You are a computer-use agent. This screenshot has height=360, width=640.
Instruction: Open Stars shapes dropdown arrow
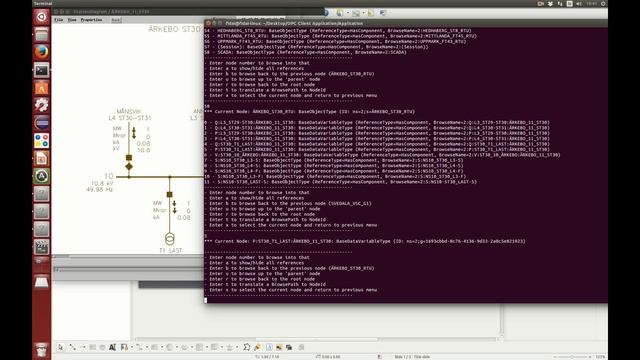[x=237, y=347]
